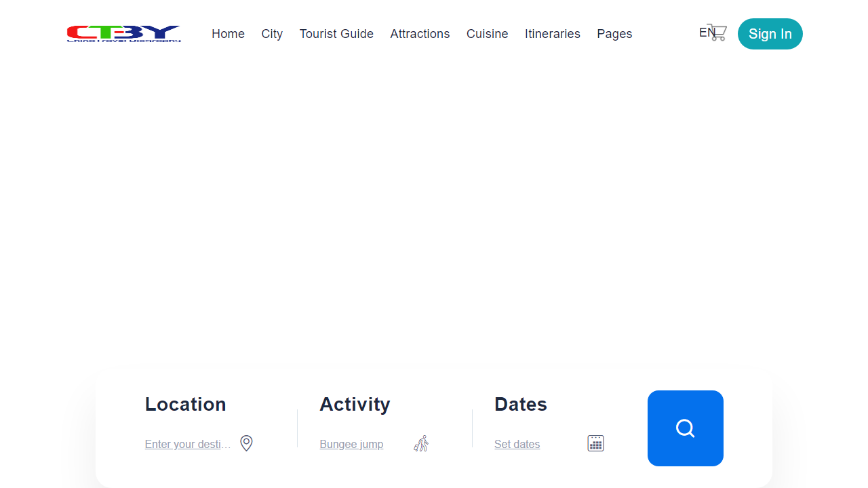Open the Itineraries menu item
Screen dimensions: 868x488
tap(552, 34)
